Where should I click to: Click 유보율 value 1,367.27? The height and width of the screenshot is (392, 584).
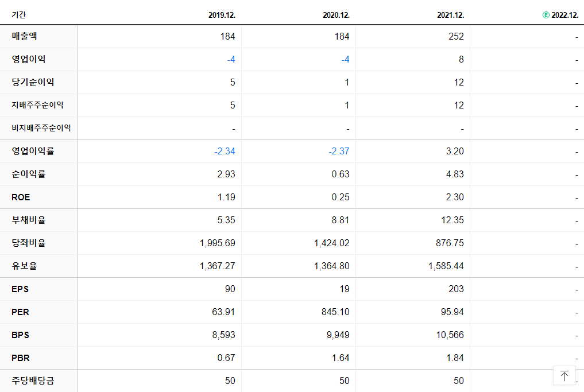tap(218, 266)
